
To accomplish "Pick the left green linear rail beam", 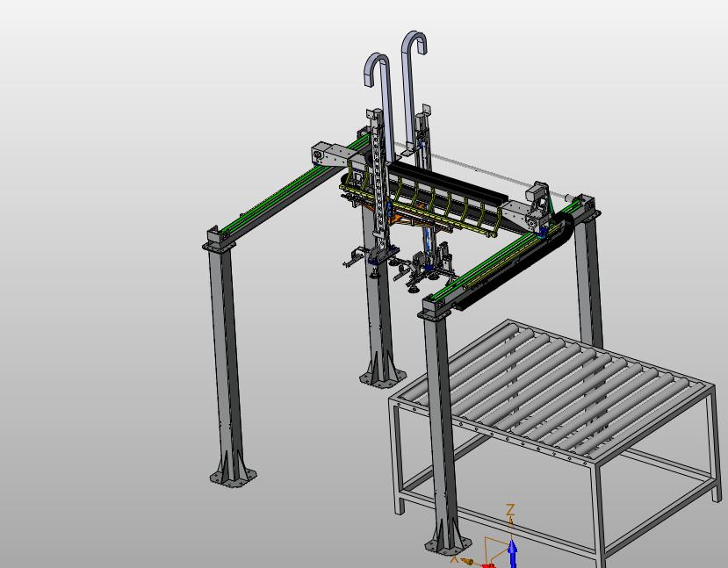I will (288, 189).
